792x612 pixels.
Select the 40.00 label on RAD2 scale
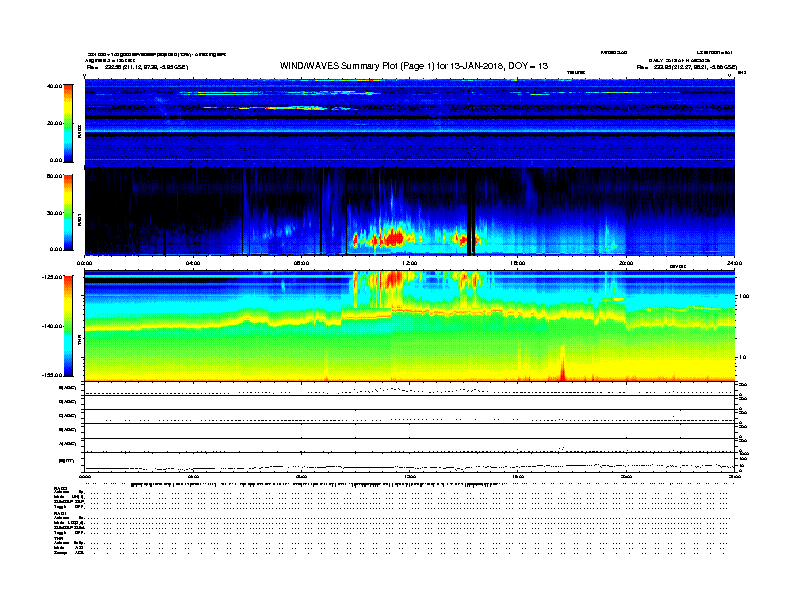pos(54,86)
